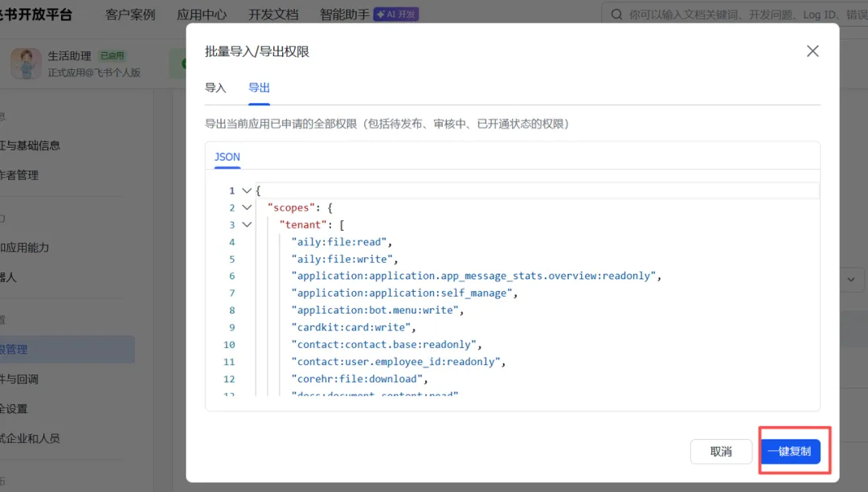Select the JSON tab
The image size is (868, 492).
[x=227, y=158]
